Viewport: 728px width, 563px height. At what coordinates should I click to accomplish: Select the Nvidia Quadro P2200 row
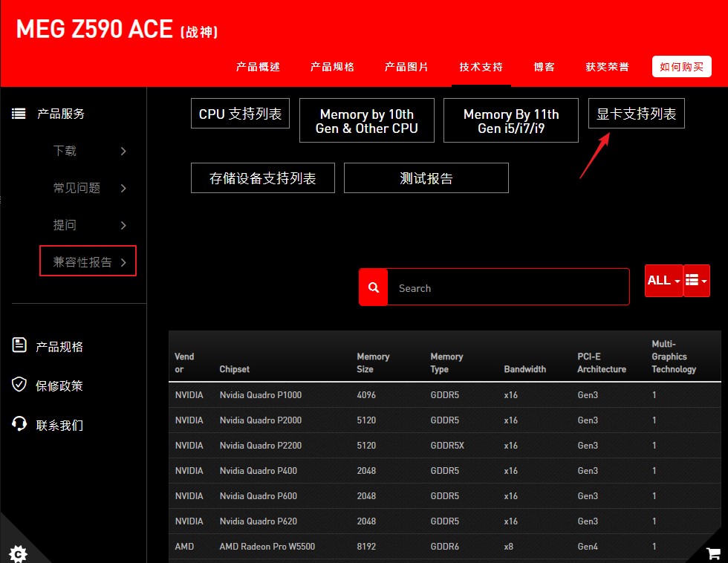[x=445, y=446]
